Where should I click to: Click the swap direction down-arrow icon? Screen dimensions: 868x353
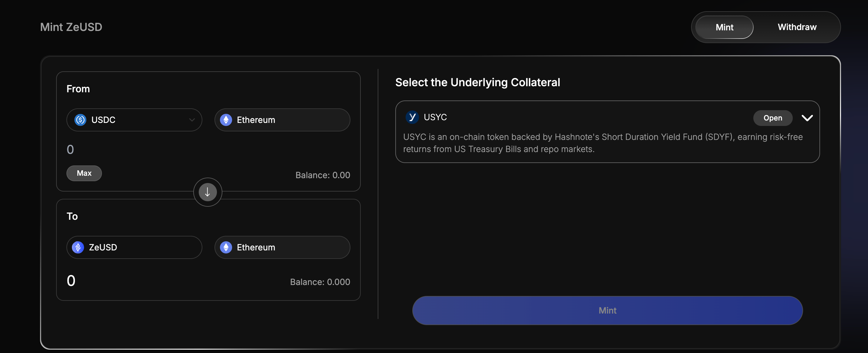point(208,192)
